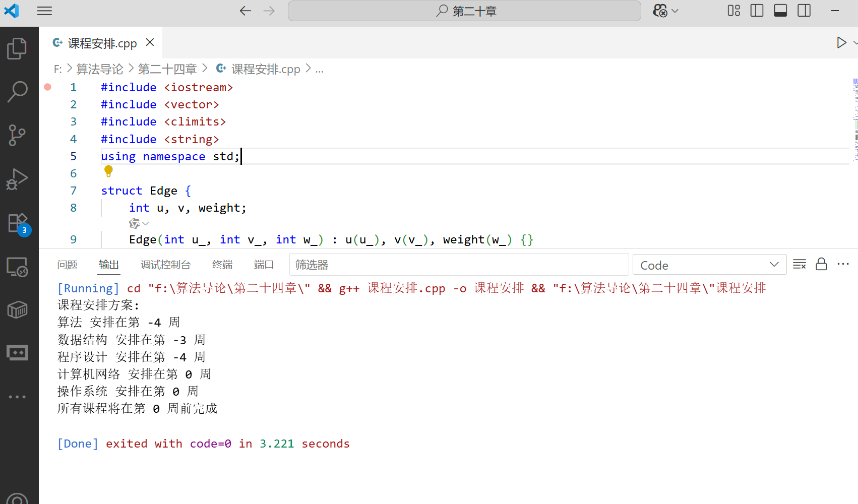The width and height of the screenshot is (858, 504).
Task: Select the 课程安排.cpp editor tab
Action: click(101, 43)
